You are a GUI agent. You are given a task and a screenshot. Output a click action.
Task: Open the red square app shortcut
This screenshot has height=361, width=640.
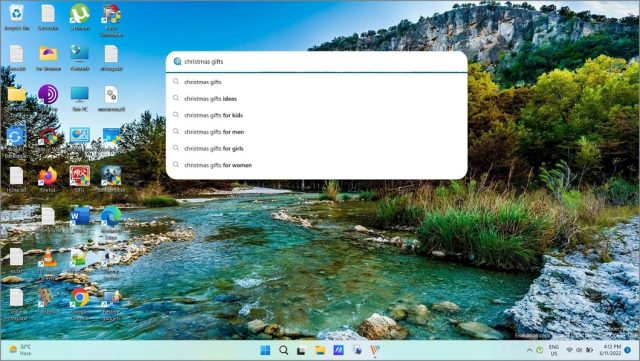[x=80, y=179]
